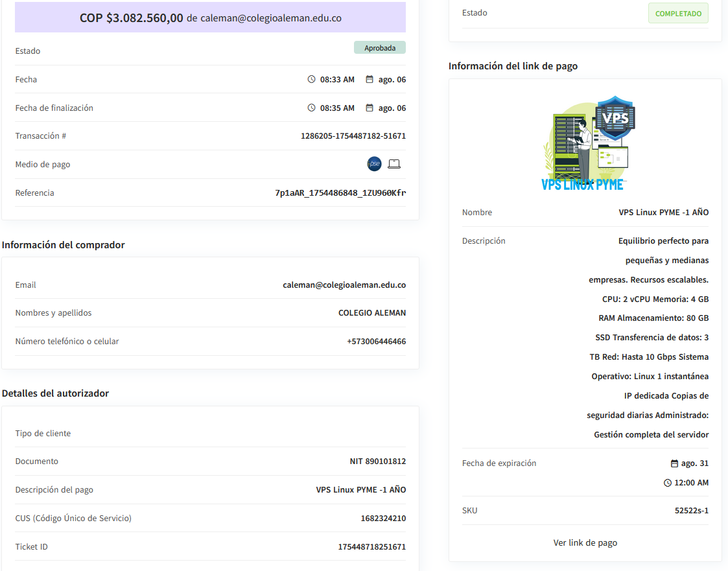Open the VPS Linux PYME product image
The height and width of the screenshot is (571, 728).
coord(585,143)
